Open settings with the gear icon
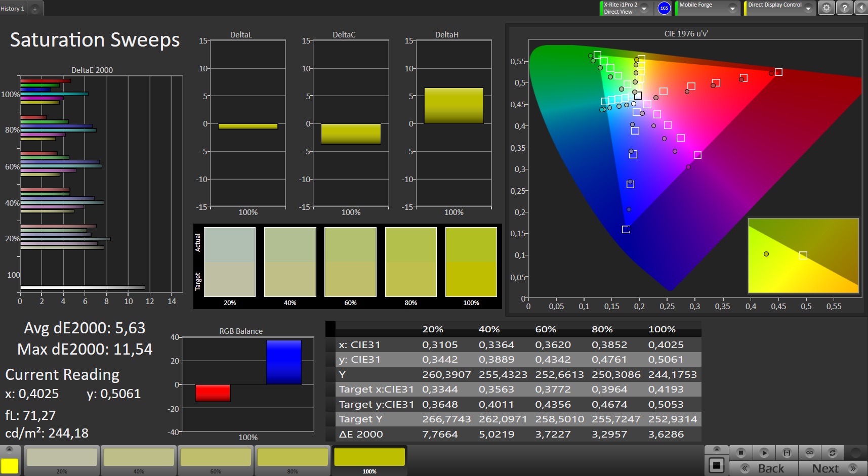Image resolution: width=868 pixels, height=476 pixels. tap(826, 8)
